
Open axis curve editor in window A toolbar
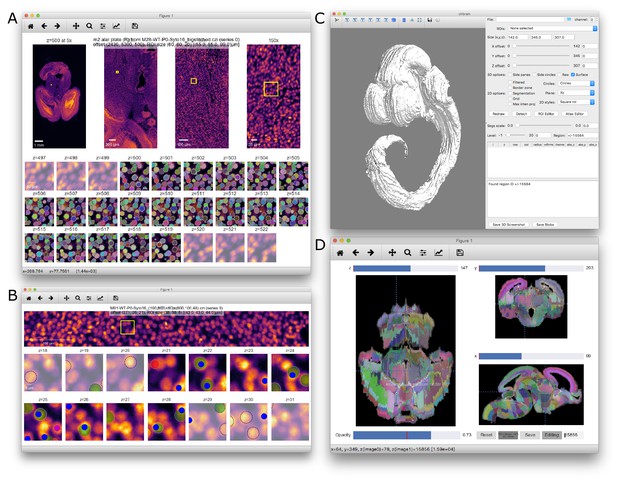pos(116,26)
